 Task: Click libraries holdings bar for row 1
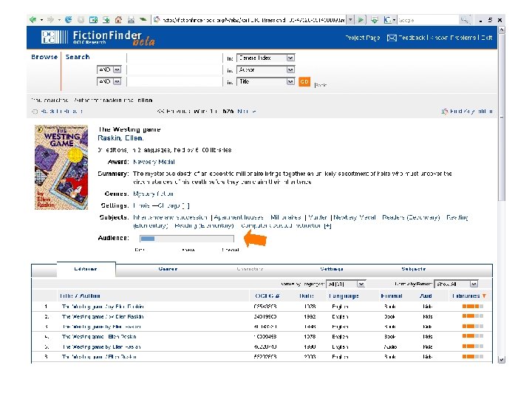tap(473, 307)
